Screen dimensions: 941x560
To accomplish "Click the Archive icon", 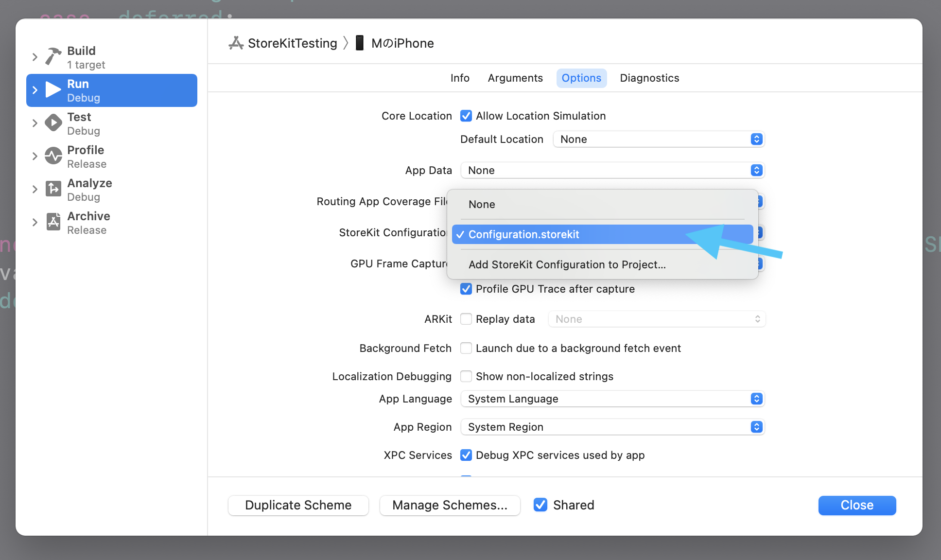I will pos(53,222).
